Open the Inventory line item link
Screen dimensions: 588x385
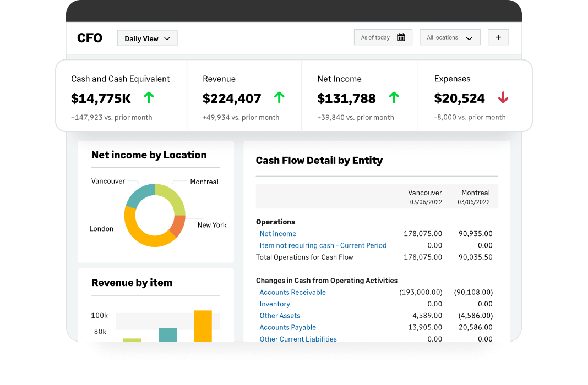(274, 304)
